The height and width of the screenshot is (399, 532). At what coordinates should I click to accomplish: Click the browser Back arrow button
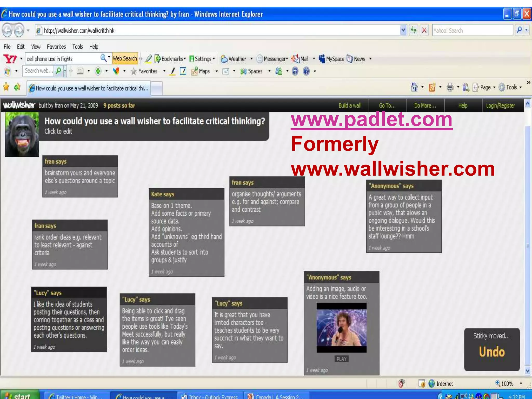click(8, 30)
